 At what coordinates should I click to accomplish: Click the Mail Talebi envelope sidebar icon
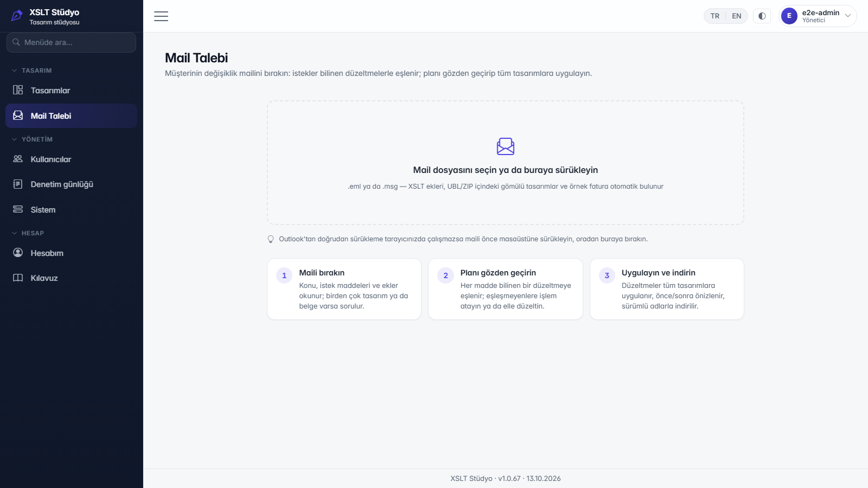(18, 115)
